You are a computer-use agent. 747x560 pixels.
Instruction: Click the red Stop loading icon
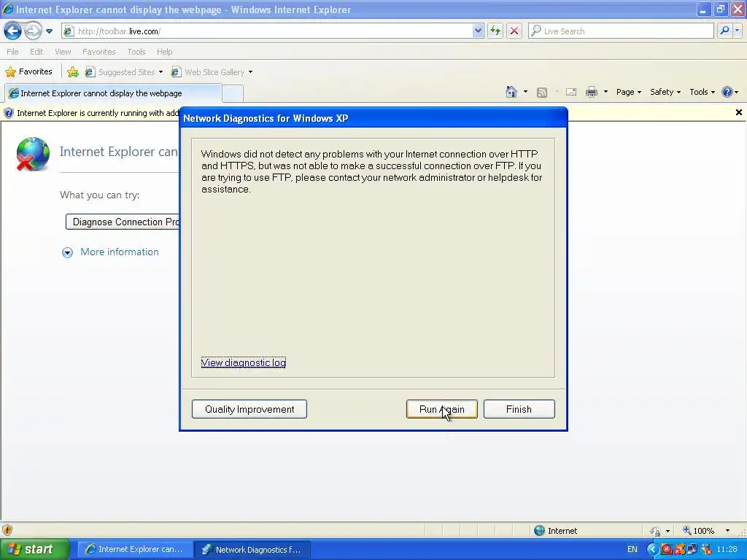(x=514, y=31)
